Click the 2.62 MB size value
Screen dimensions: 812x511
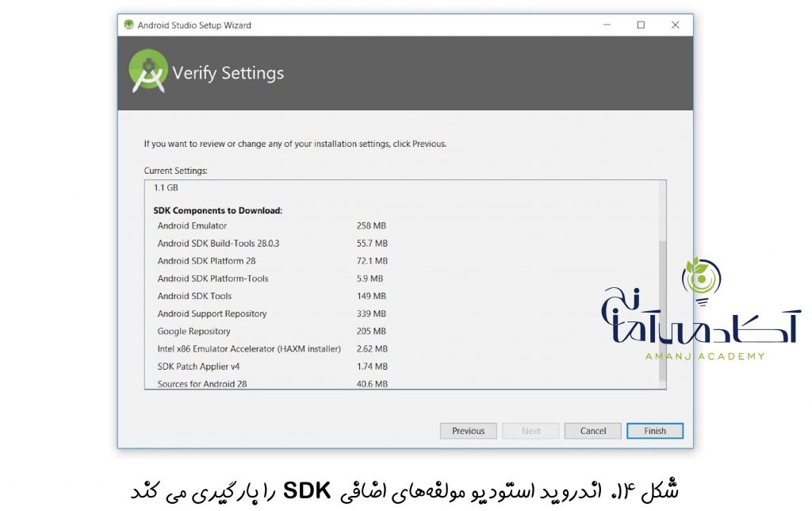[x=372, y=349]
